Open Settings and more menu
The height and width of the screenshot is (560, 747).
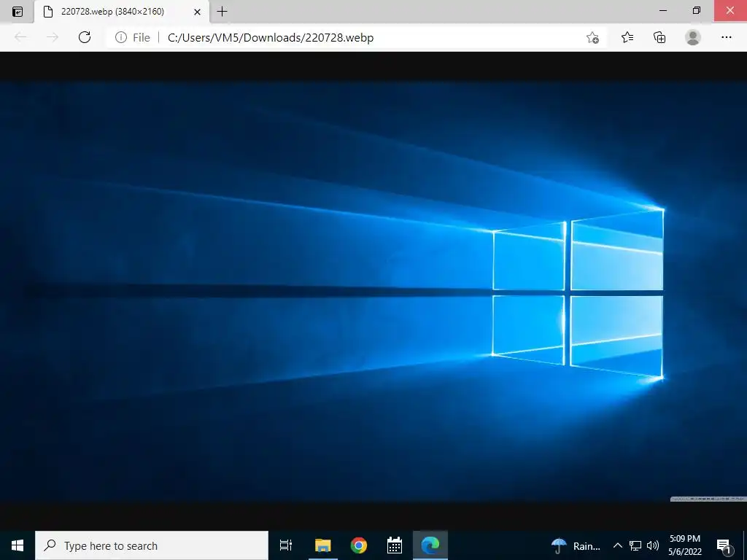[726, 37]
